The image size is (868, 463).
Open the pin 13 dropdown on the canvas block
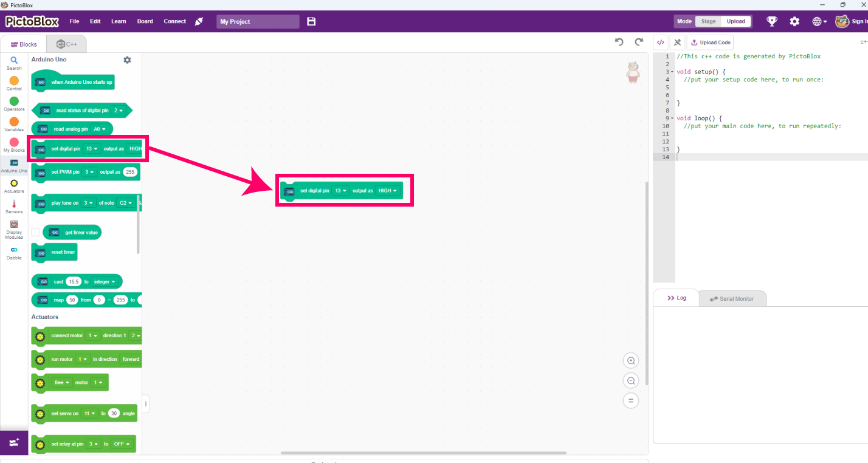point(340,191)
